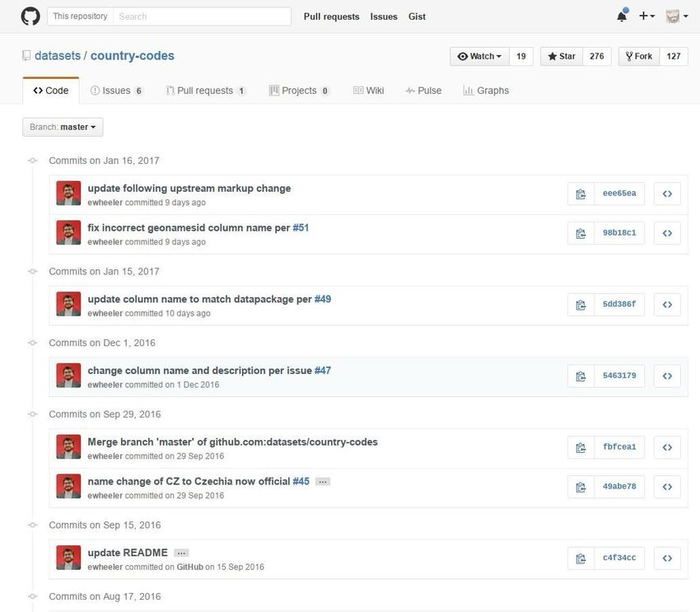Open the plus create-new menu
This screenshot has height=612, width=700.
(646, 16)
